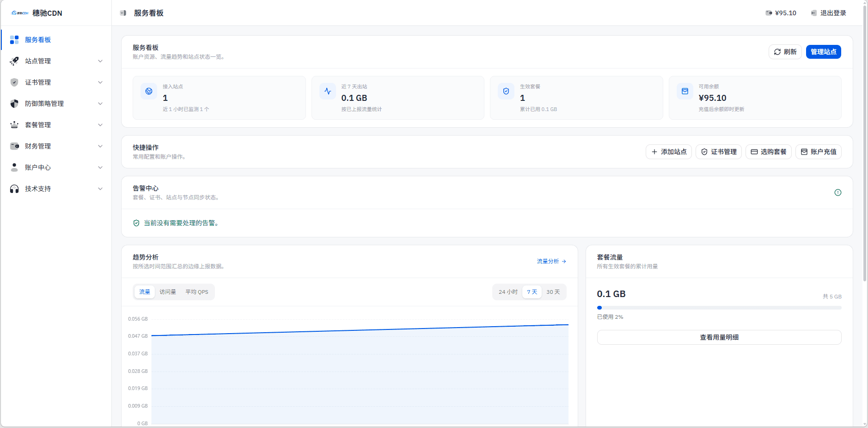This screenshot has height=428, width=868.
Task: Click the 0.047 GB axis label
Action: click(138, 336)
